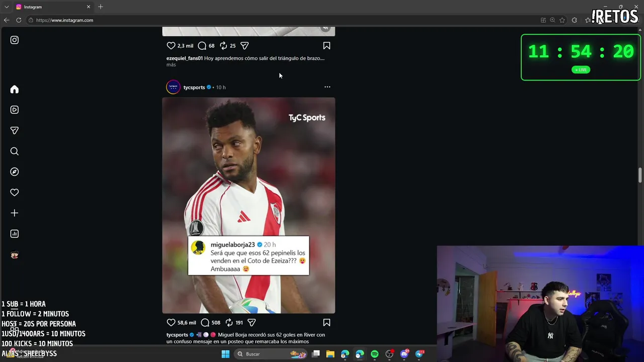Open Telegram from the taskbar
The height and width of the screenshot is (362, 644).
click(419, 354)
